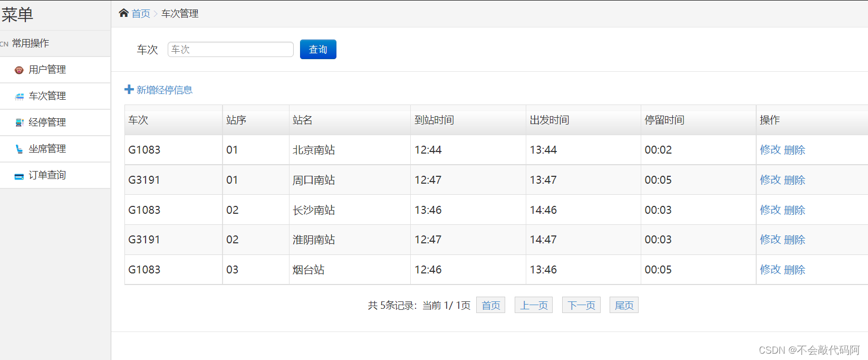Screen dimensions: 868x360
Task: Select the 烟台站 station cell
Action: [350, 270]
